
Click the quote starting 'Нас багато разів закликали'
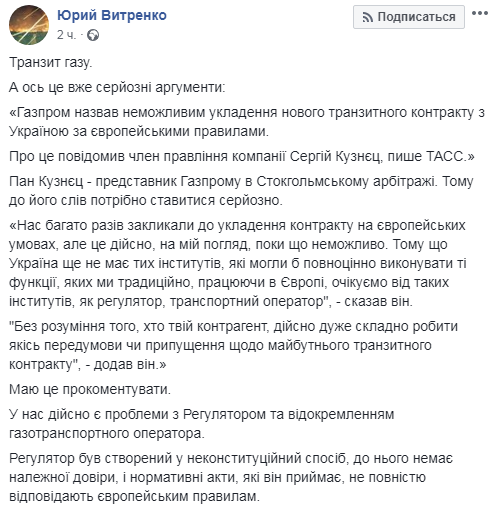[x=237, y=263]
